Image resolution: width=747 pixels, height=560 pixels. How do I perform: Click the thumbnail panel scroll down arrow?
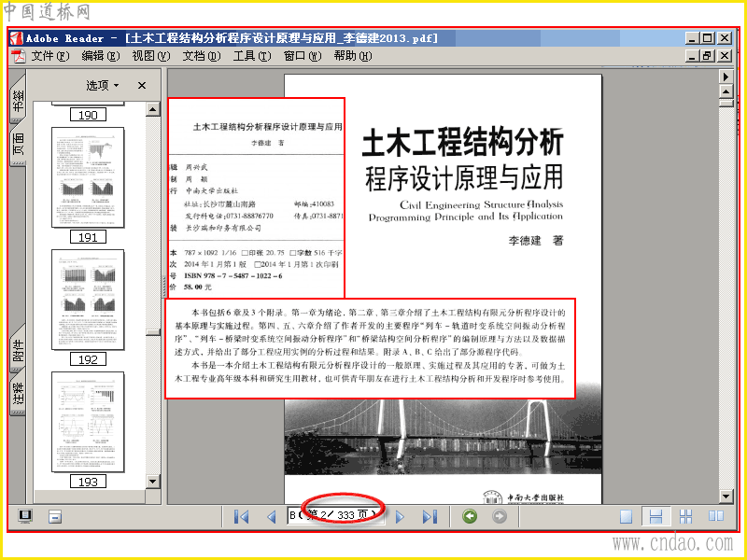click(152, 481)
